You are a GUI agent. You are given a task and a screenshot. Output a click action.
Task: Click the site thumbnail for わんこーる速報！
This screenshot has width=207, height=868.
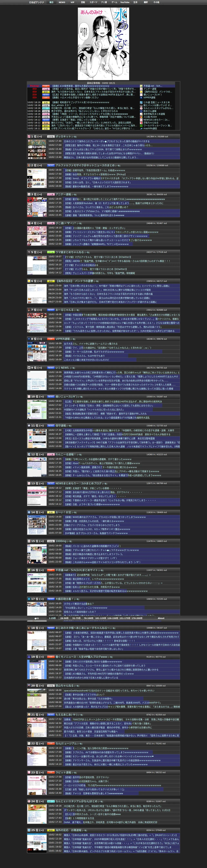pos(37,467)
